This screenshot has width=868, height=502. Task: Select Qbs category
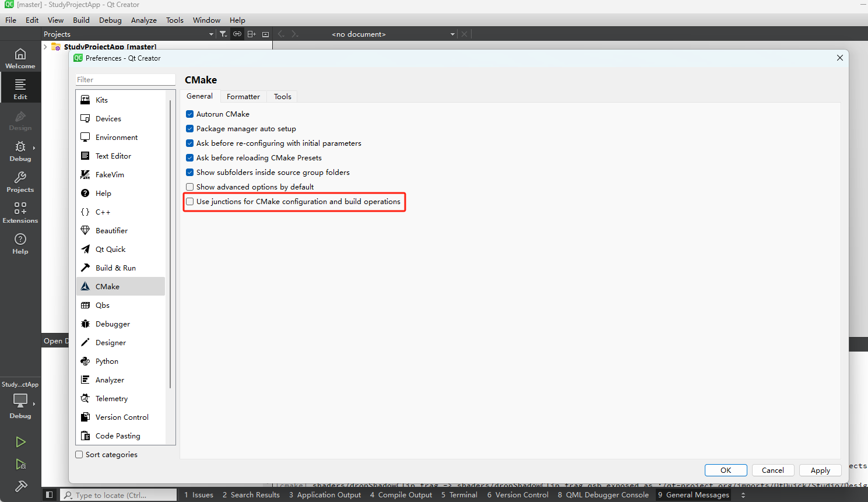121,305
